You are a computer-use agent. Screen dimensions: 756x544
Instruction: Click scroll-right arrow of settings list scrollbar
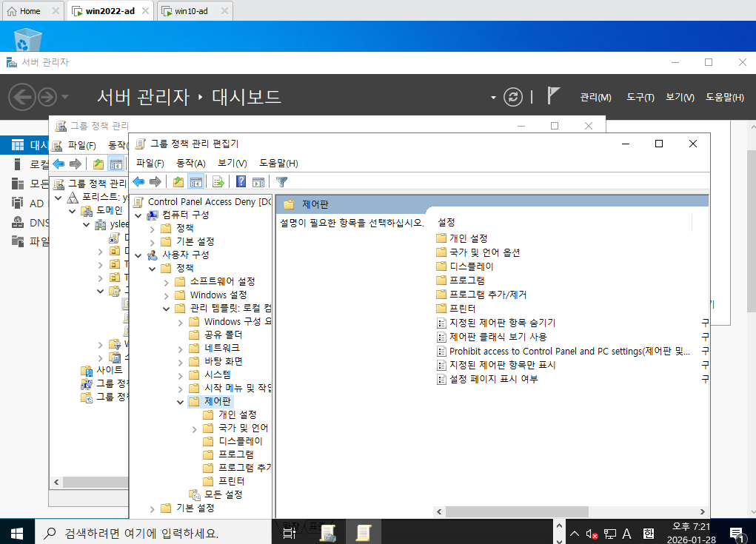[x=703, y=511]
